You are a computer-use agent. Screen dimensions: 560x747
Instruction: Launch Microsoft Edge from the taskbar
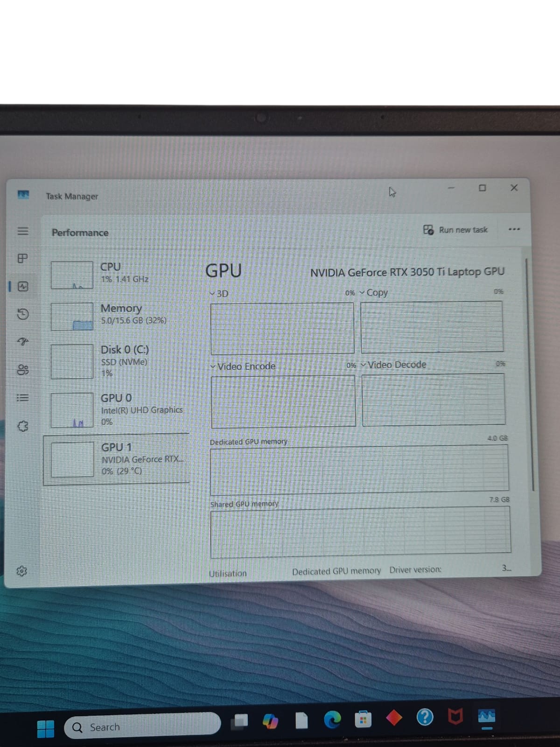[333, 719]
